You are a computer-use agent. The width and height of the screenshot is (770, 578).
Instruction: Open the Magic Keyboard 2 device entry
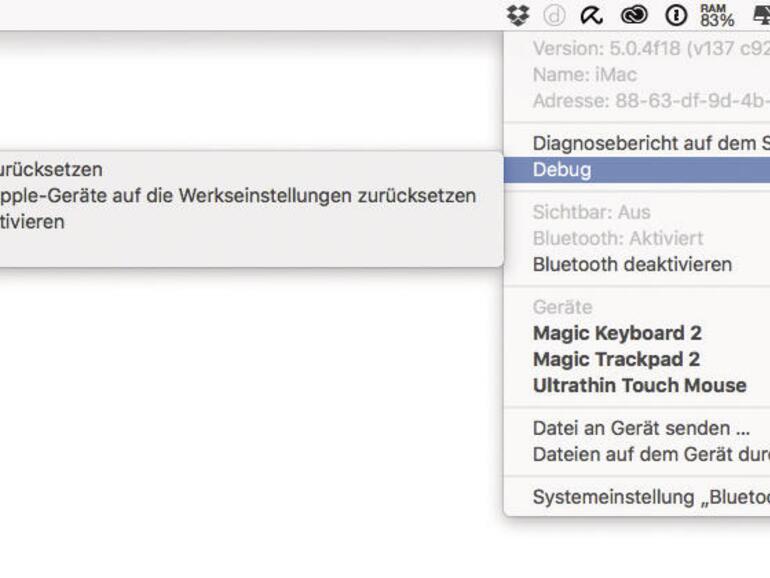(x=637, y=333)
